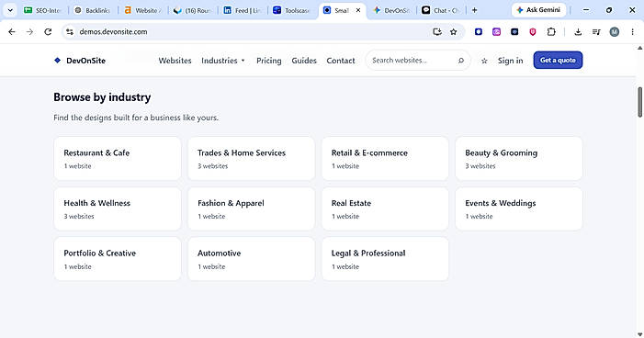Reload the current page
The height and width of the screenshot is (338, 644).
48,31
